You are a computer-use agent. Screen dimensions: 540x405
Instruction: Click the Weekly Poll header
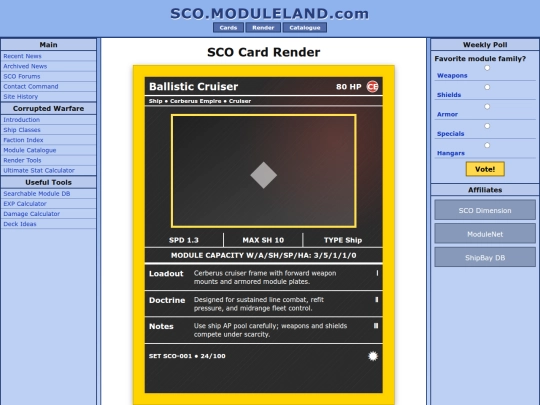coord(485,45)
